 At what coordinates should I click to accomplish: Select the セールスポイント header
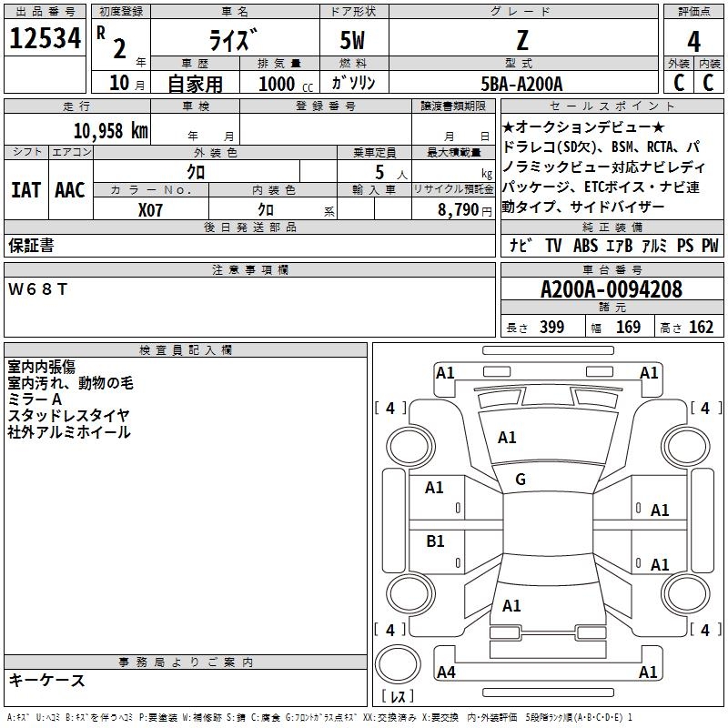(612, 106)
